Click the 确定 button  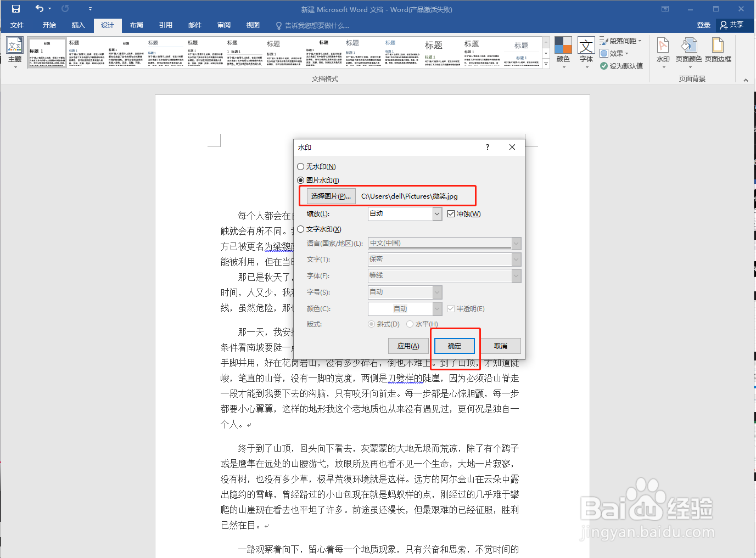click(454, 346)
